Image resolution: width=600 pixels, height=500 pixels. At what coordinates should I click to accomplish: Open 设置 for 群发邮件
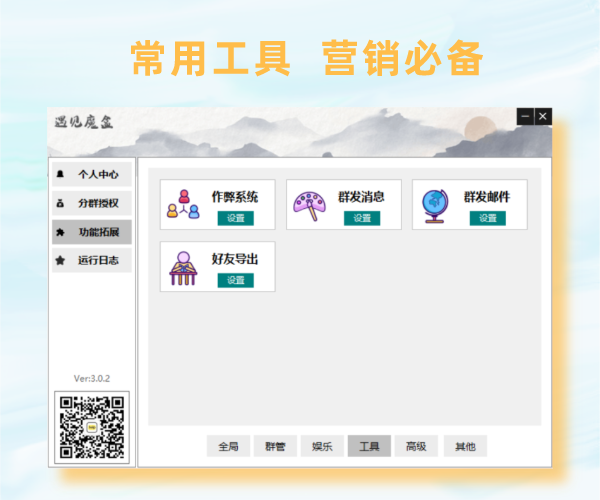point(488,218)
